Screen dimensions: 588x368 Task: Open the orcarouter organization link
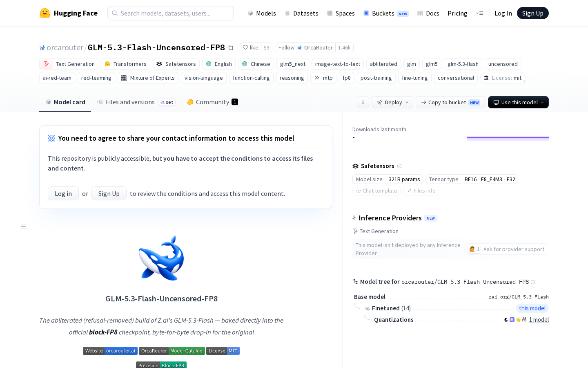(x=65, y=47)
